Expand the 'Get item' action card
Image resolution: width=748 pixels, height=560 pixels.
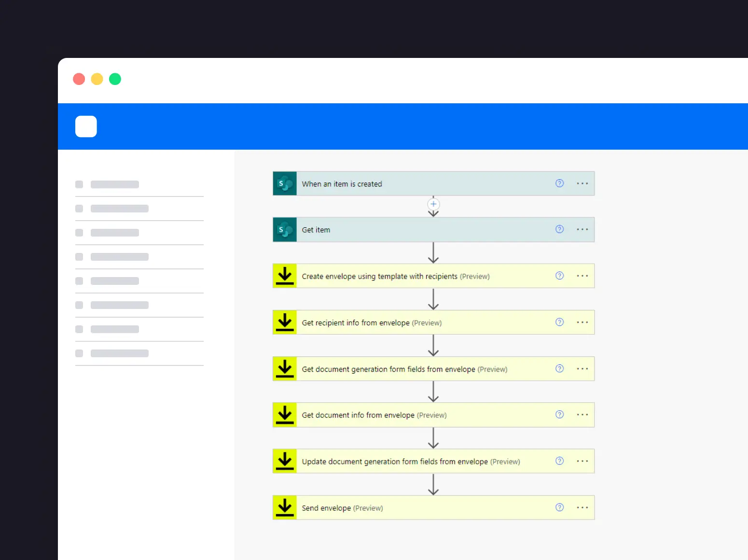pyautogui.click(x=433, y=230)
